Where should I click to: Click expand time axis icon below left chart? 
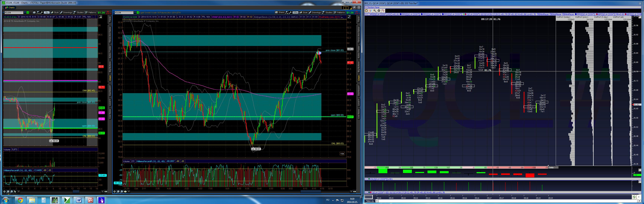106,192
